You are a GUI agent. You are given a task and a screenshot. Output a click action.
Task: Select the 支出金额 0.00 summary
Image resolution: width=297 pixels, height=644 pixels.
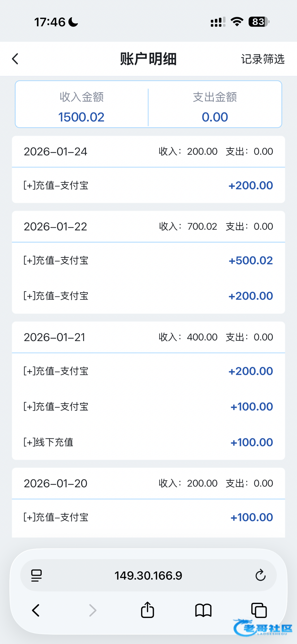[x=215, y=107]
